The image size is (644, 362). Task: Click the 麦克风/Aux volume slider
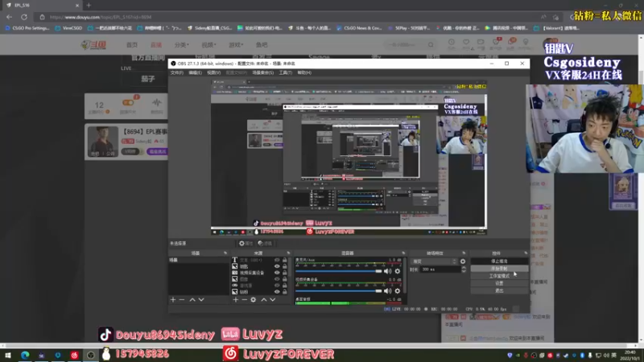[338, 271]
